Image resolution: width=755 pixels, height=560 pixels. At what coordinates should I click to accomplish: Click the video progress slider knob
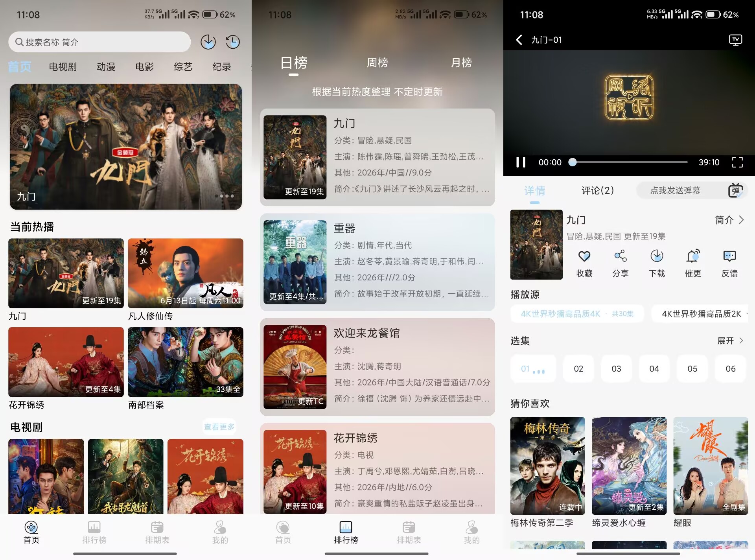pos(573,162)
